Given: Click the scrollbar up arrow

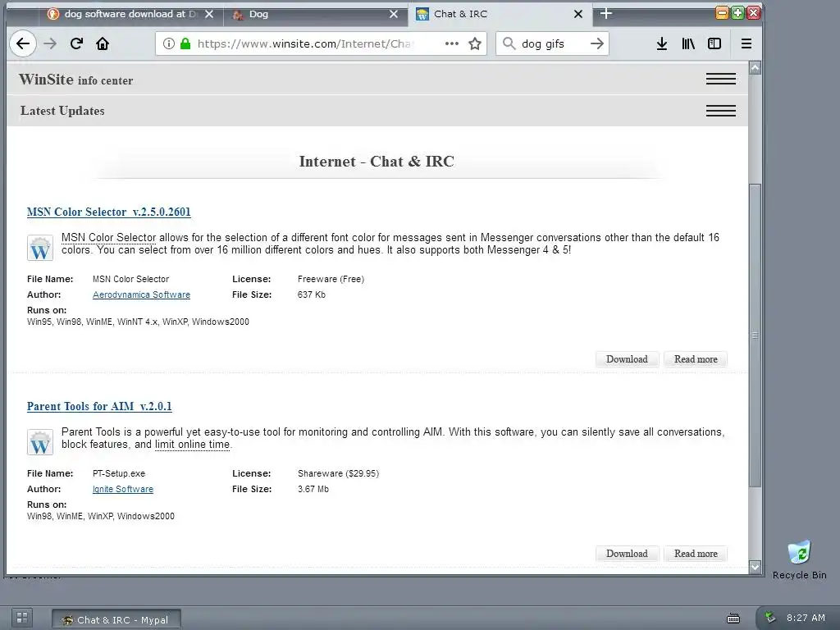Looking at the screenshot, I should click(755, 67).
